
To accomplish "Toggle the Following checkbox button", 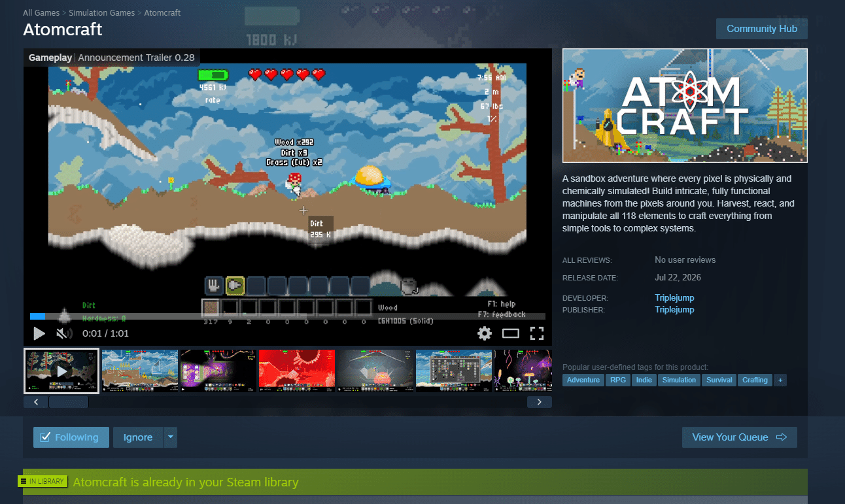I will tap(70, 437).
